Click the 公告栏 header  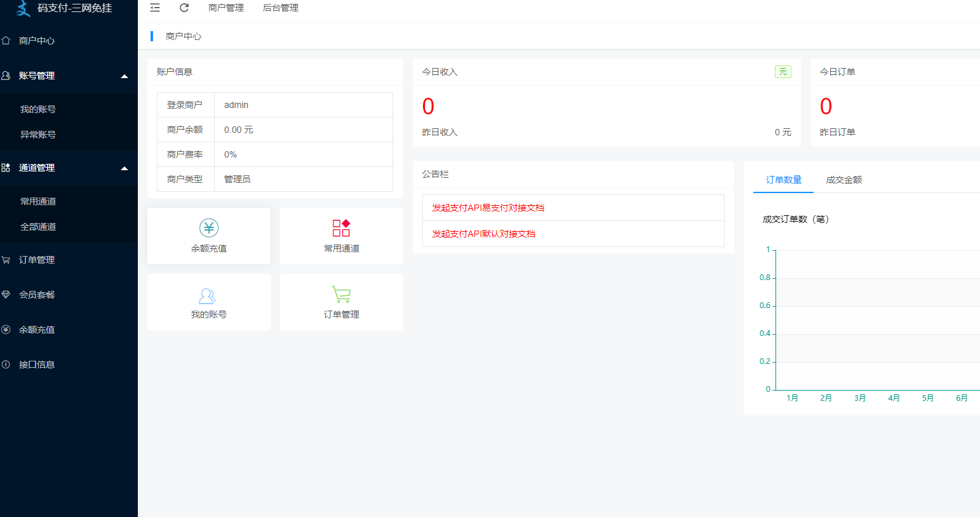point(435,174)
